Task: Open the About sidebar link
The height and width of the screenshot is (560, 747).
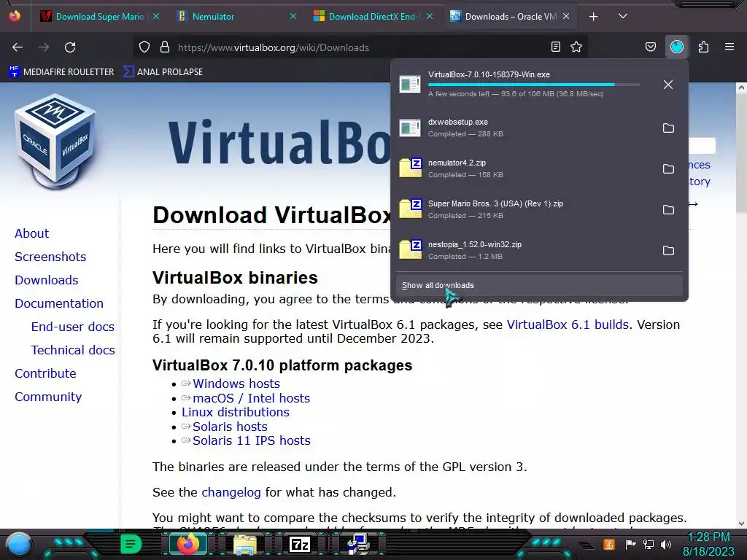Action: [31, 233]
